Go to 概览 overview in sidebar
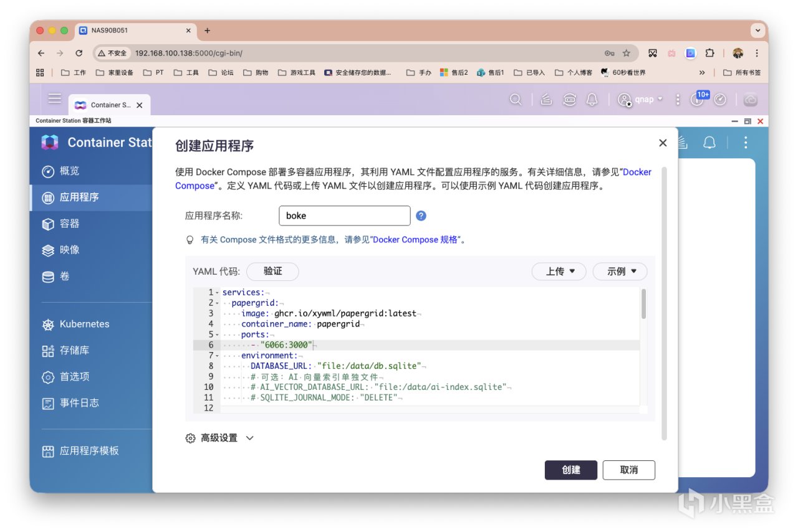 (x=91, y=171)
